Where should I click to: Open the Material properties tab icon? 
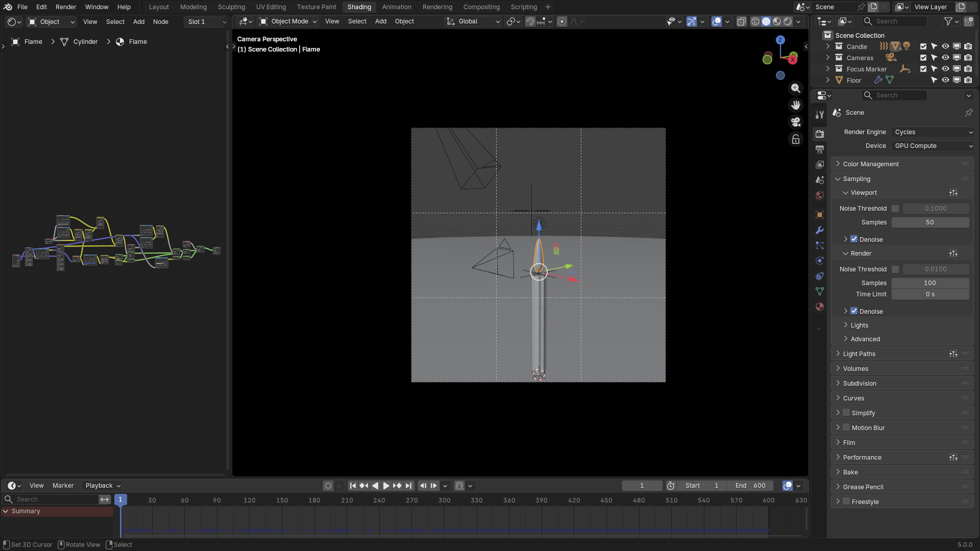point(820,307)
